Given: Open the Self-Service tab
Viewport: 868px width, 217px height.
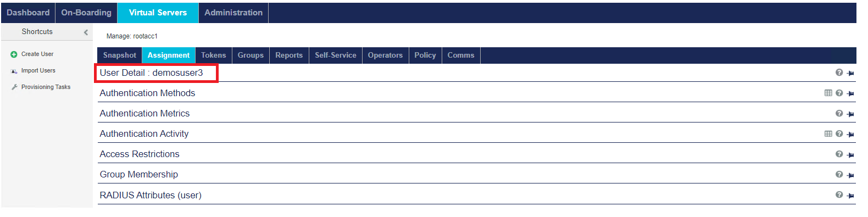Looking at the screenshot, I should point(336,55).
